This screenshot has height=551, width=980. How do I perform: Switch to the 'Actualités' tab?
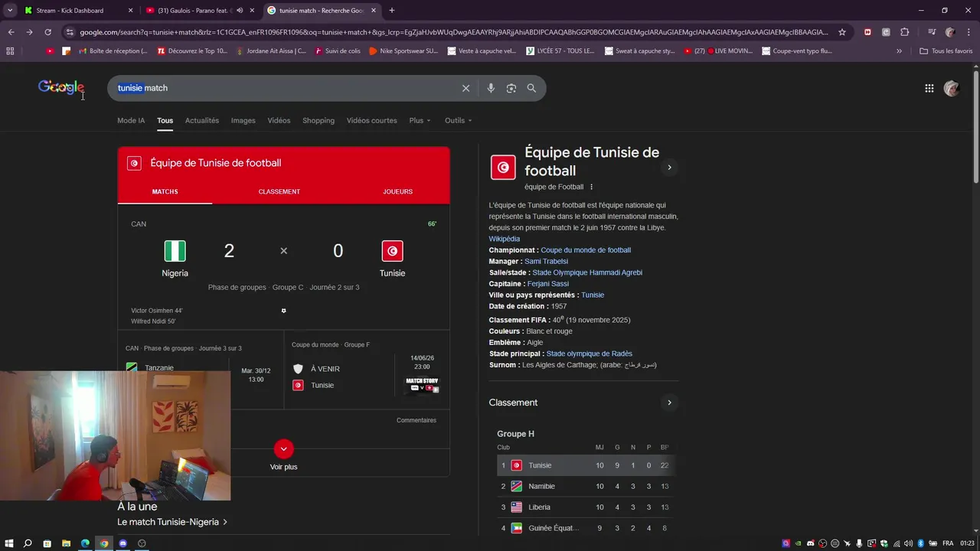(202, 120)
